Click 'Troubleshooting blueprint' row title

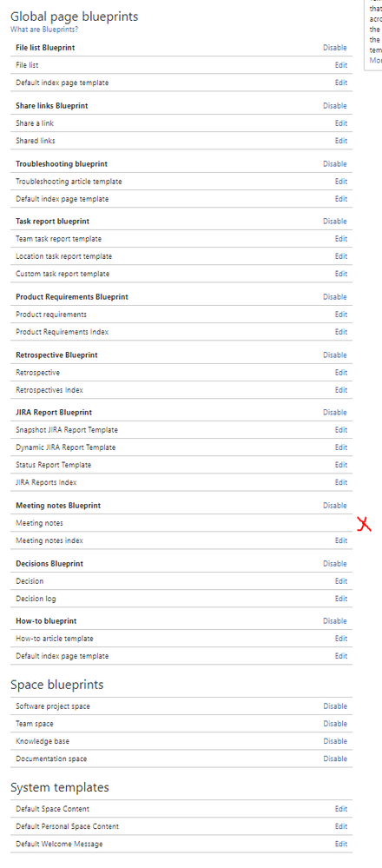tap(62, 164)
